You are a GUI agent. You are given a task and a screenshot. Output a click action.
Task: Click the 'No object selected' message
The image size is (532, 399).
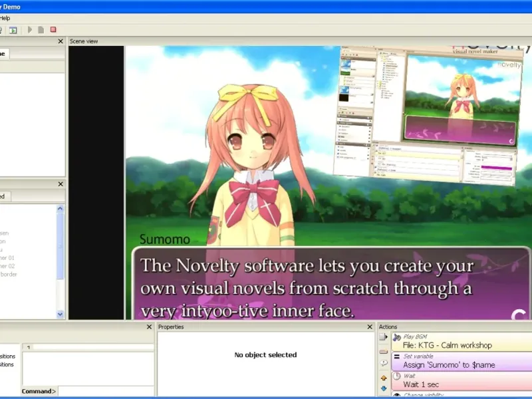point(265,354)
